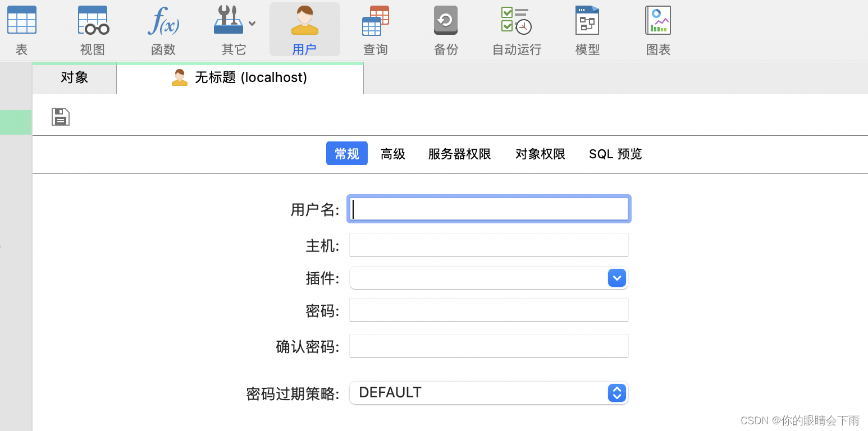Select the 无标题 (localhost) tab
Viewport: 868px width, 431px height.
[240, 77]
